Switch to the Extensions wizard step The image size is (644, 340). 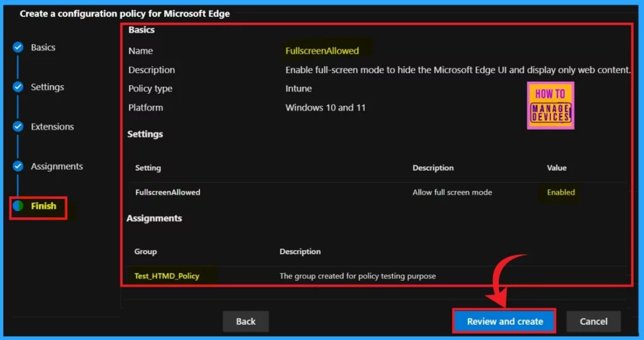pos(52,127)
